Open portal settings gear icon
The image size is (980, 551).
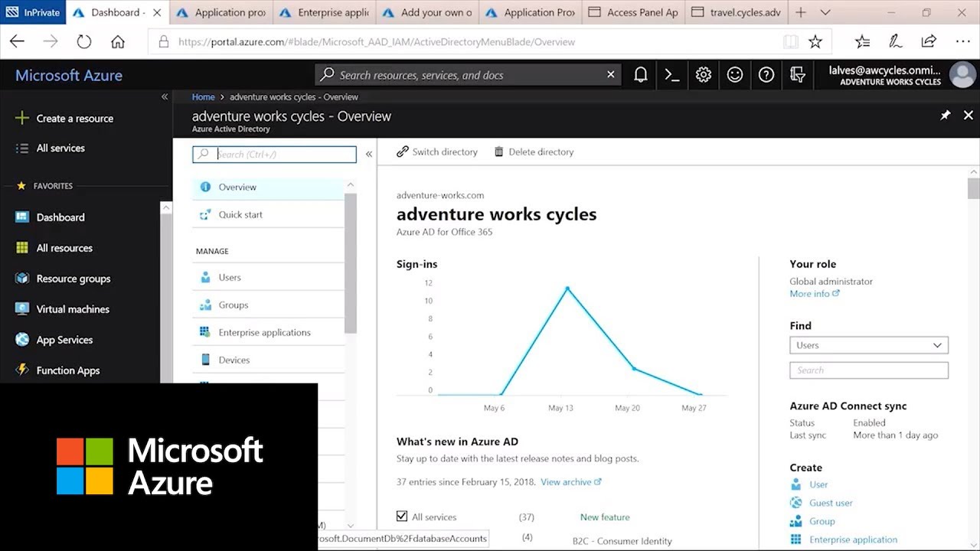pyautogui.click(x=704, y=74)
